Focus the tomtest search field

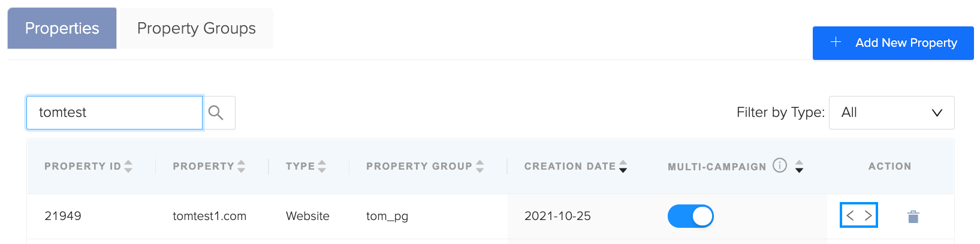click(x=114, y=113)
